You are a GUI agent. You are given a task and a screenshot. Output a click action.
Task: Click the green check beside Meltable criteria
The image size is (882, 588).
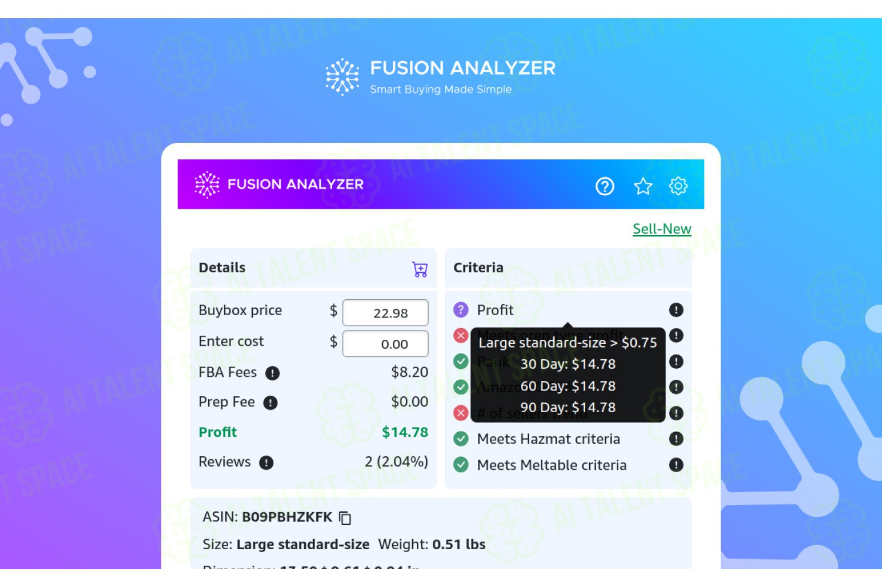coord(461,465)
